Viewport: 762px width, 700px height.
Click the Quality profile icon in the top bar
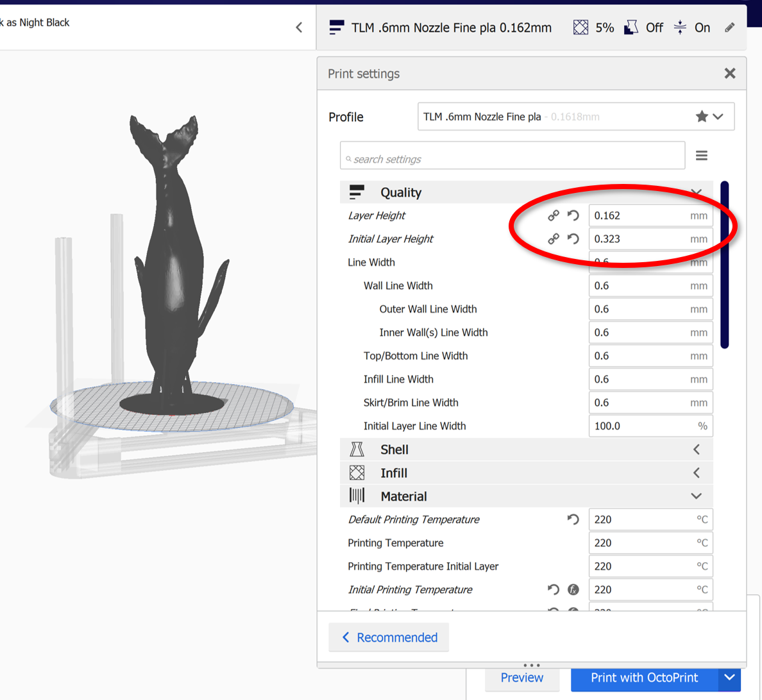[335, 27]
